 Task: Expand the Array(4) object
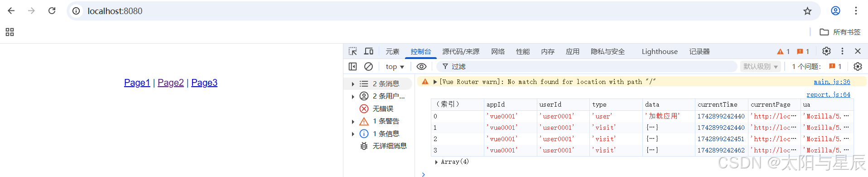[x=436, y=162]
